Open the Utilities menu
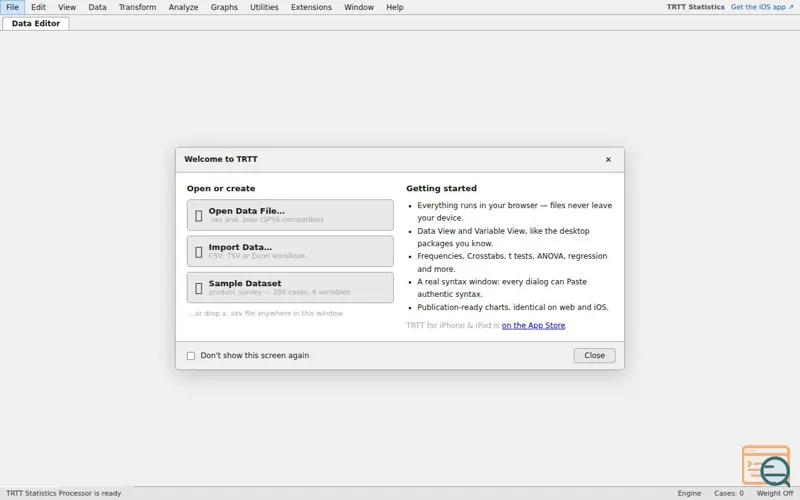This screenshot has height=500, width=800. coord(264,7)
